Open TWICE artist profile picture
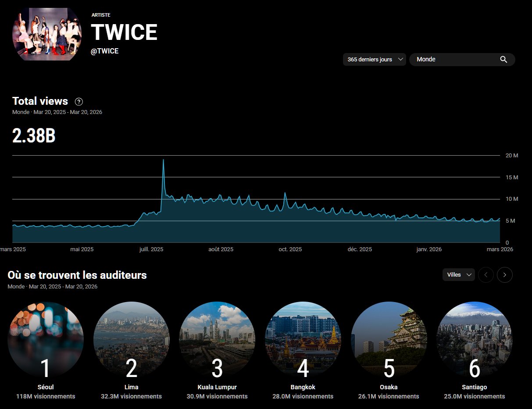This screenshot has width=532, height=409. click(47, 34)
